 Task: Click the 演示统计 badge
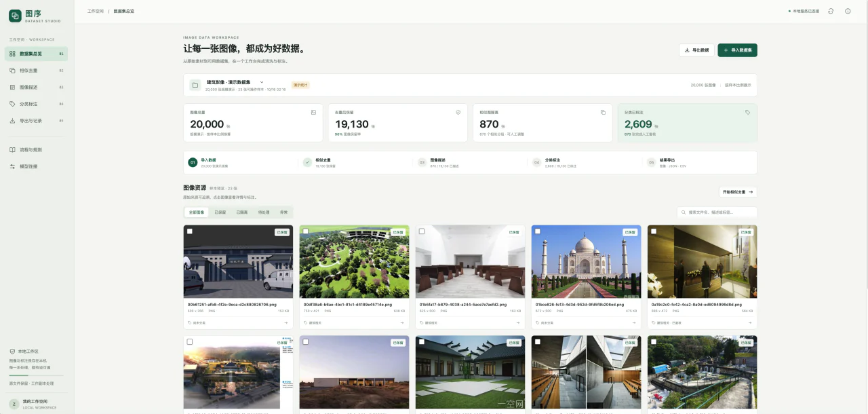pyautogui.click(x=300, y=86)
